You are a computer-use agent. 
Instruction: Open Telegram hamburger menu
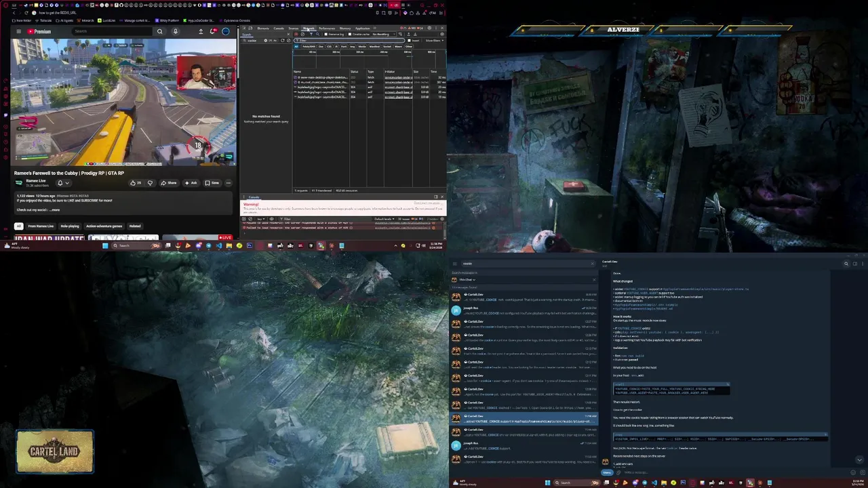coord(455,264)
